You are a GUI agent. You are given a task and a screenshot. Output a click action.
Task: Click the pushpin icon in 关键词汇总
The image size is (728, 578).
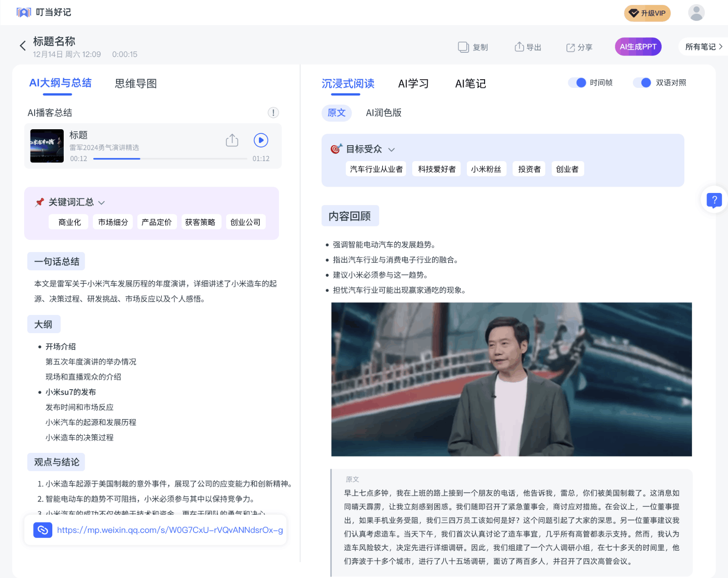click(x=40, y=202)
